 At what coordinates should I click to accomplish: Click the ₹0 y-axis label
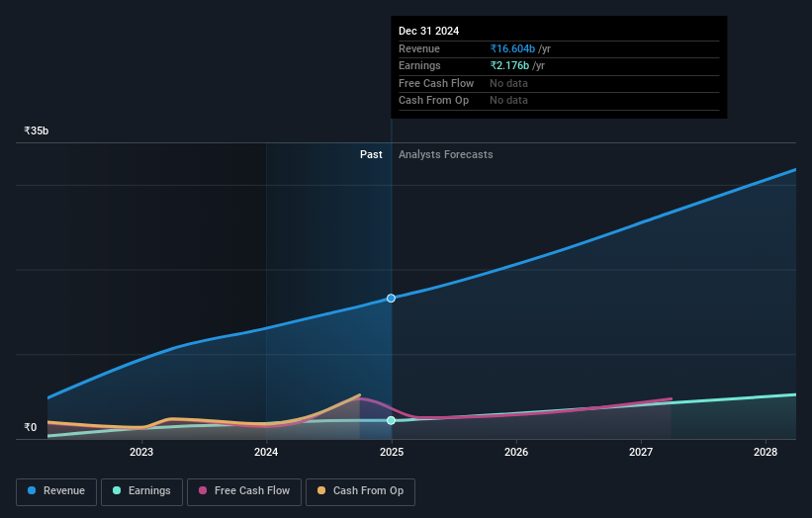[31, 427]
